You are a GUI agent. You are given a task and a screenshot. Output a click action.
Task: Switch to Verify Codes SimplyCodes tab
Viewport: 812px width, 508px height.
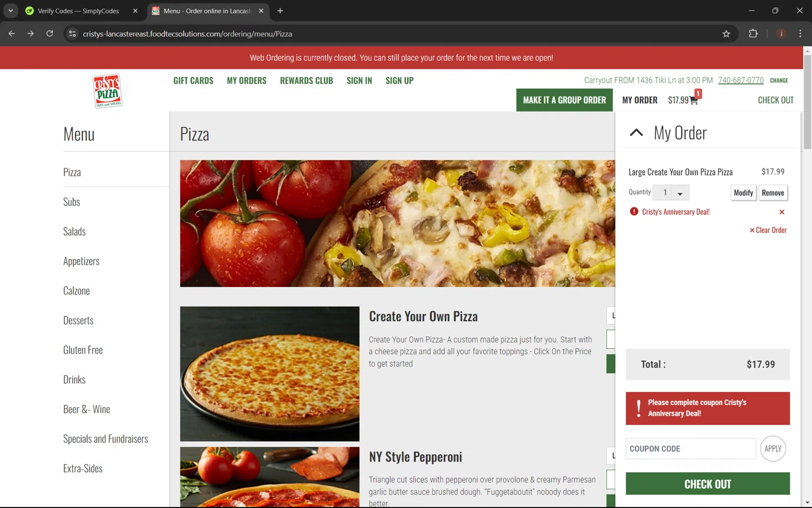tap(78, 11)
